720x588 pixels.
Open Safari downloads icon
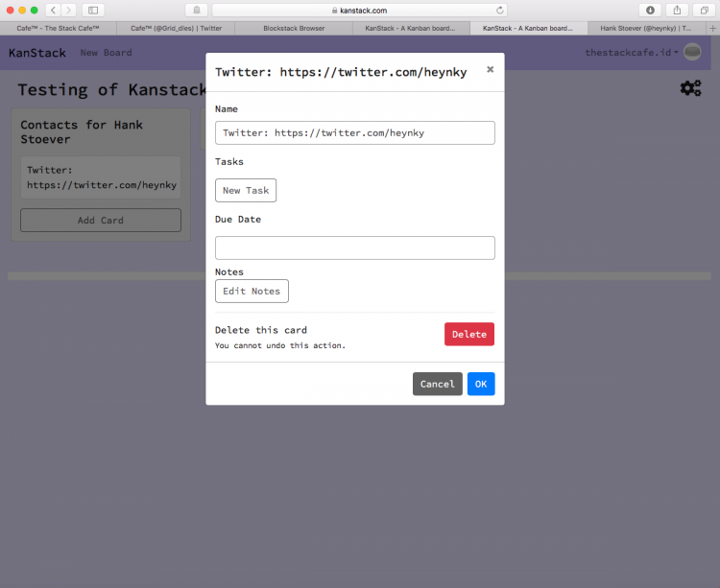650,11
